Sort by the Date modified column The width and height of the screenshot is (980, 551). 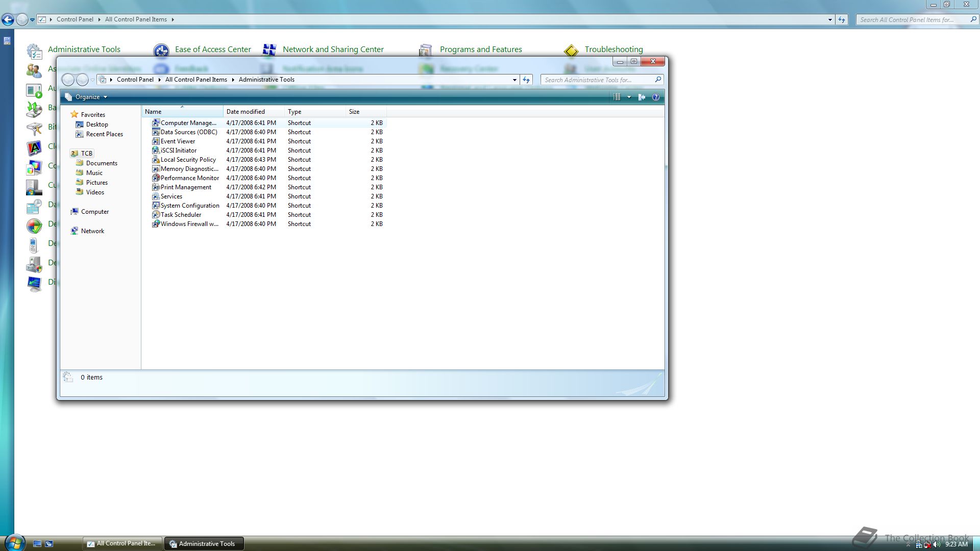254,112
